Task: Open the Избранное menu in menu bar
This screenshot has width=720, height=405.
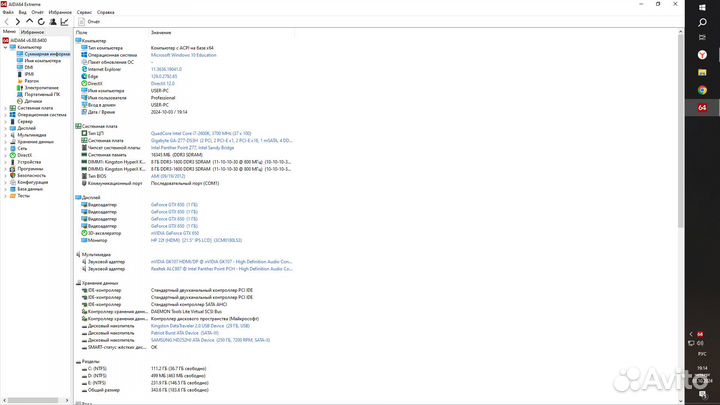Action: (60, 12)
